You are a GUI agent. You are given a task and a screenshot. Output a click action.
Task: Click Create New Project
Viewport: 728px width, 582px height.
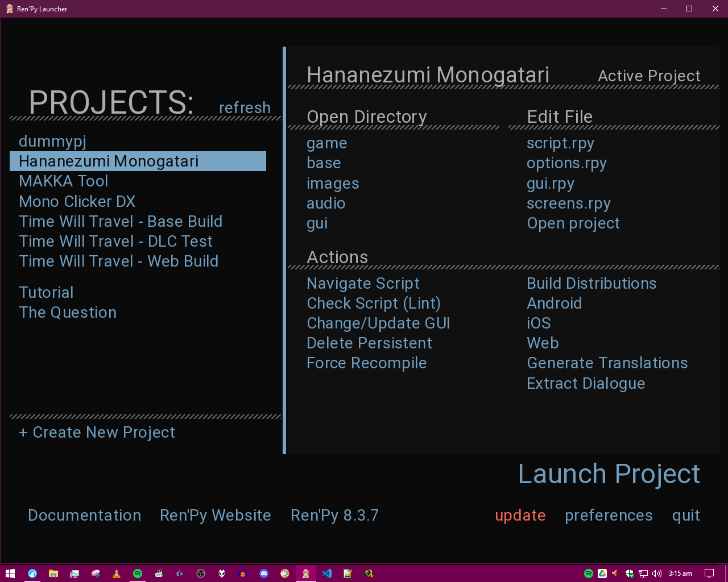click(97, 433)
